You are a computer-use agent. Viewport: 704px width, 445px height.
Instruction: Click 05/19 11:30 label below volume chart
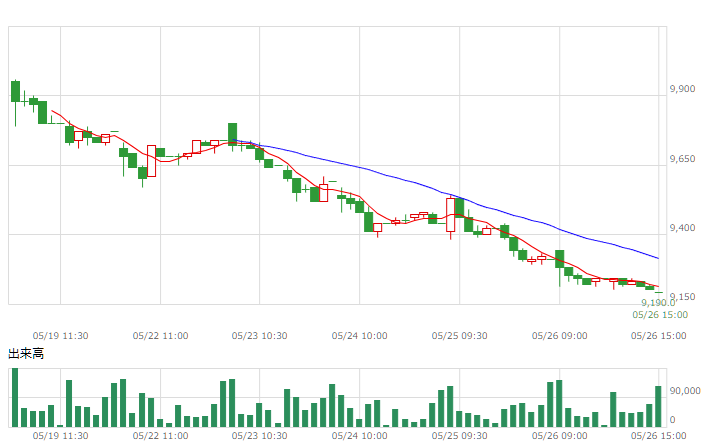[60, 436]
